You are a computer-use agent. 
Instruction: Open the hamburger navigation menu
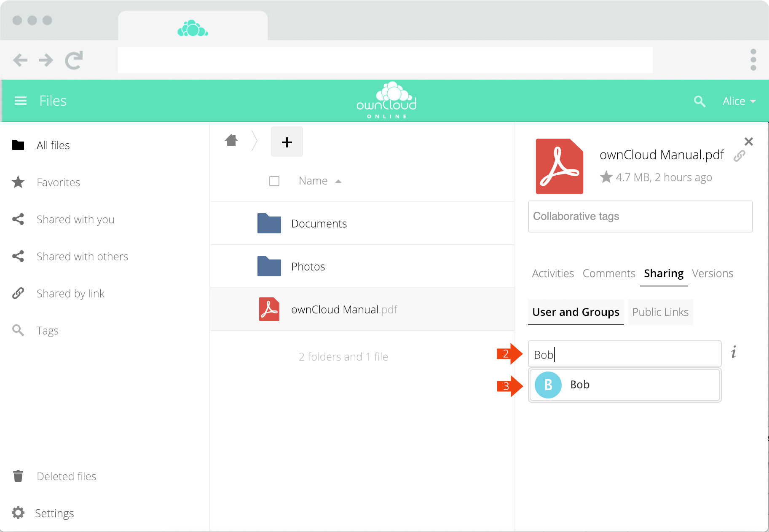click(20, 101)
